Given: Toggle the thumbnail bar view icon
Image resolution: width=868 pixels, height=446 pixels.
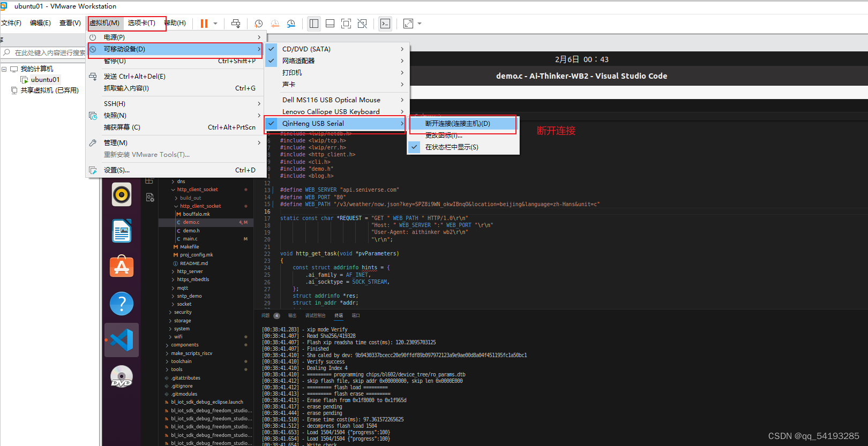Looking at the screenshot, I should (330, 24).
